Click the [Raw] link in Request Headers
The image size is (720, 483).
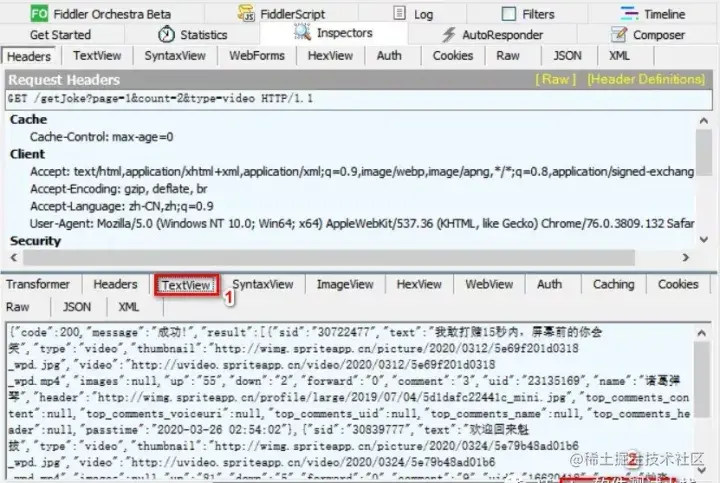tap(555, 79)
